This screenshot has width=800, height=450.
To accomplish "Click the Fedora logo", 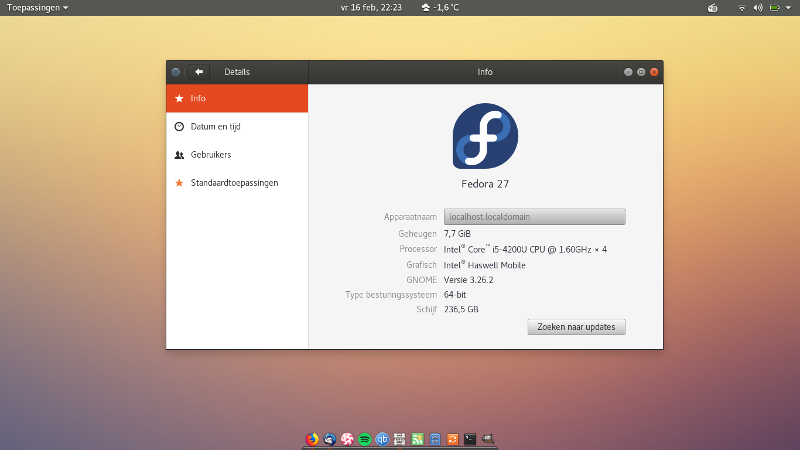I will [485, 136].
